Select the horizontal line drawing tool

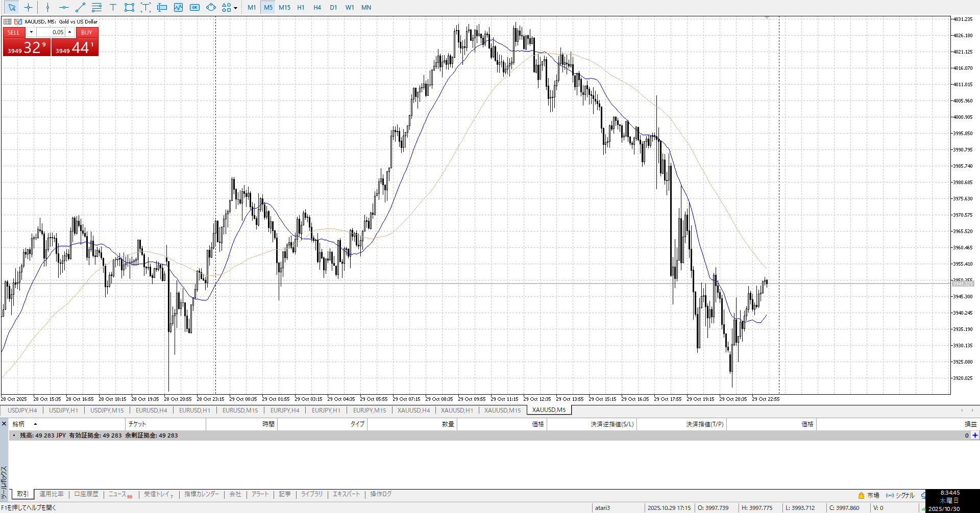pyautogui.click(x=64, y=7)
